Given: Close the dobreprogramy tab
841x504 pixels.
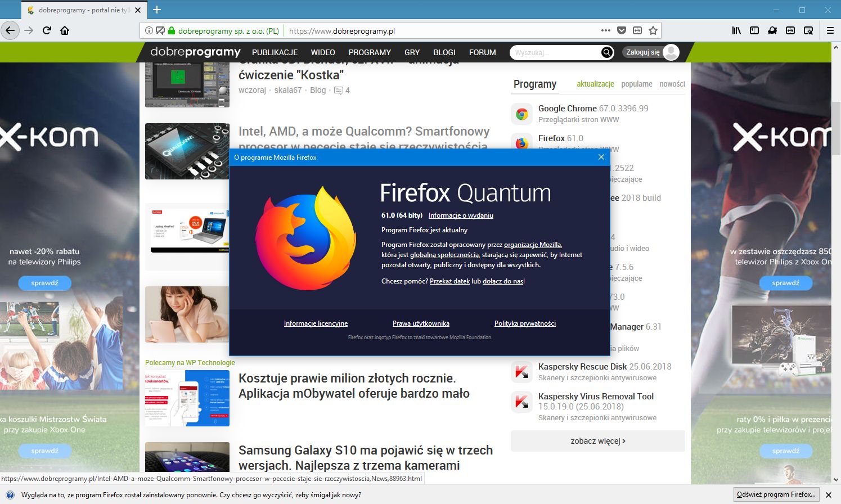Looking at the screenshot, I should tap(138, 10).
